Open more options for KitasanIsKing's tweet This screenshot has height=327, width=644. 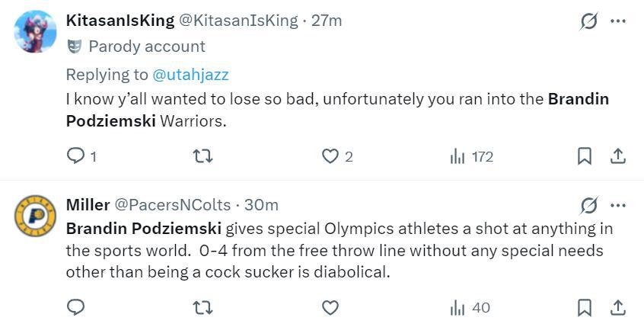(618, 21)
